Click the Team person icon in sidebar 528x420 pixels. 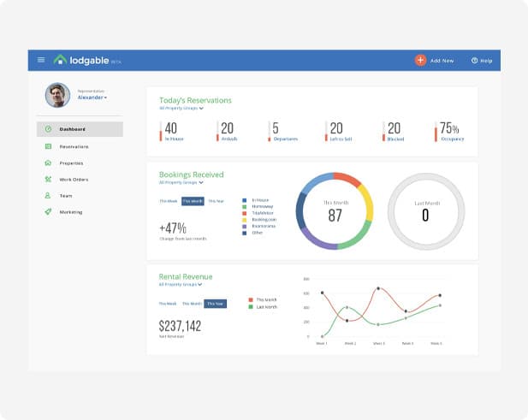pos(48,195)
